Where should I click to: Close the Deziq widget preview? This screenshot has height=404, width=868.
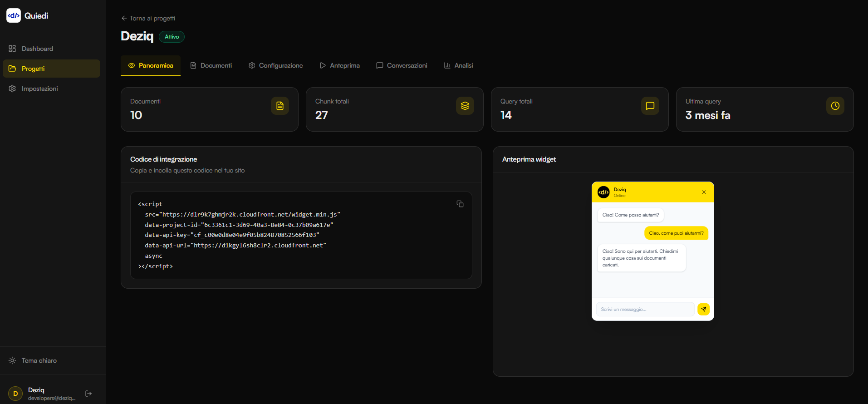(x=704, y=192)
